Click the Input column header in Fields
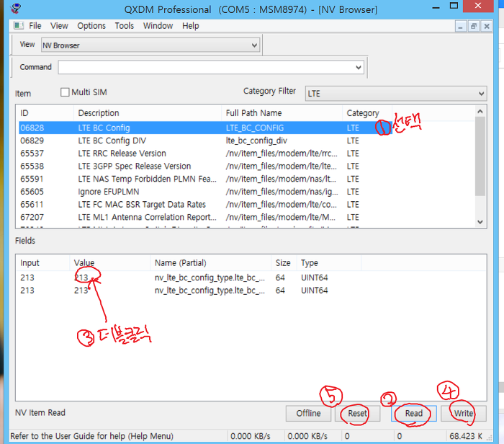 pyautogui.click(x=42, y=263)
